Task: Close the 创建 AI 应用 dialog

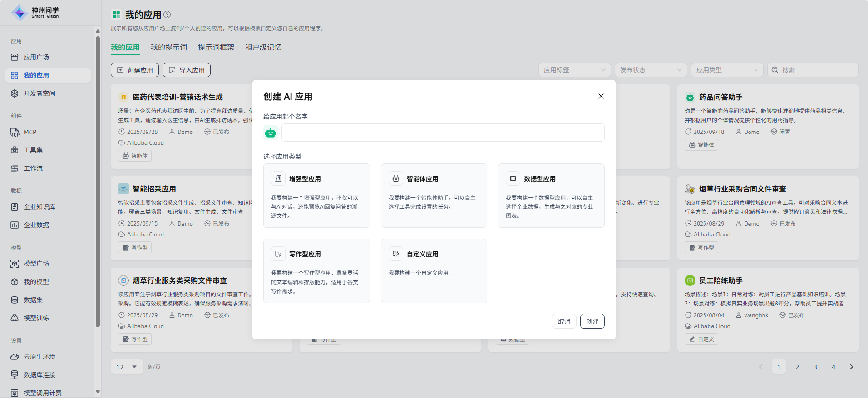Action: point(601,96)
